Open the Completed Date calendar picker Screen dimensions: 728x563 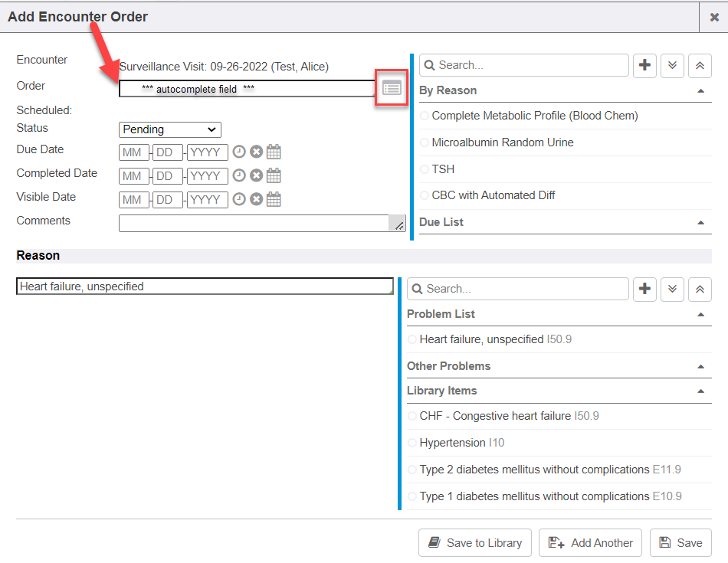(274, 175)
